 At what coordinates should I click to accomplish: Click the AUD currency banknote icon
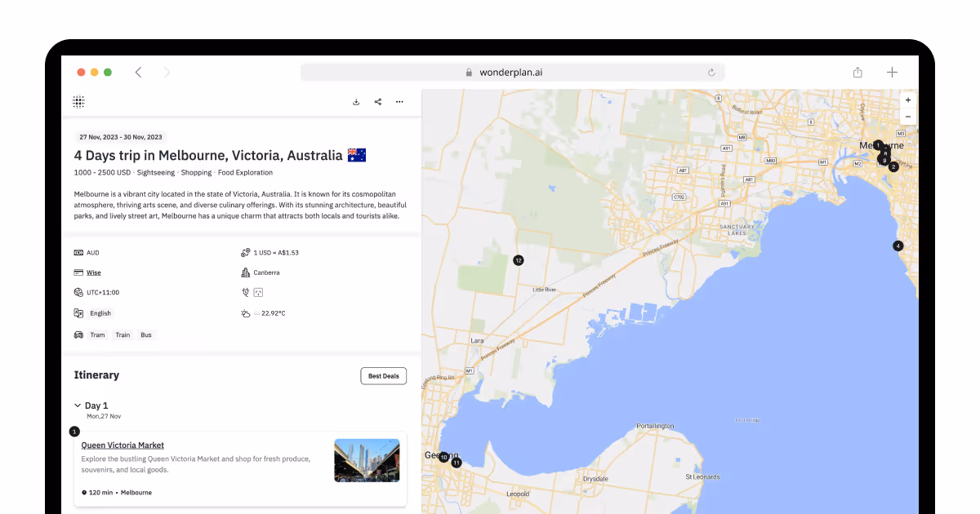tap(78, 253)
